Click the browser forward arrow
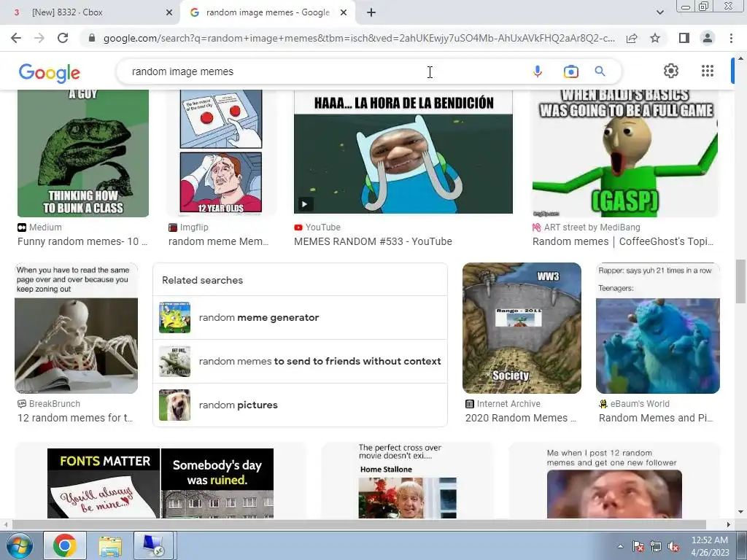 [x=39, y=38]
